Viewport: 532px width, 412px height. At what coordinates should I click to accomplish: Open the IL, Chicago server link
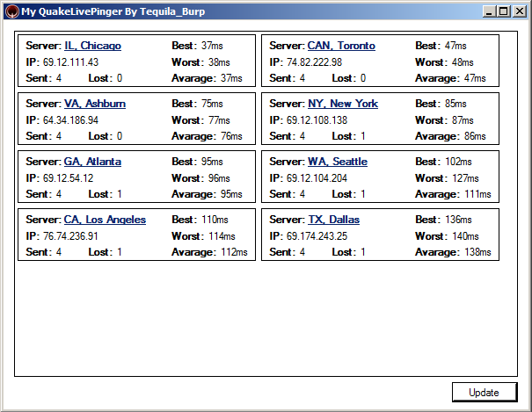coord(92,46)
